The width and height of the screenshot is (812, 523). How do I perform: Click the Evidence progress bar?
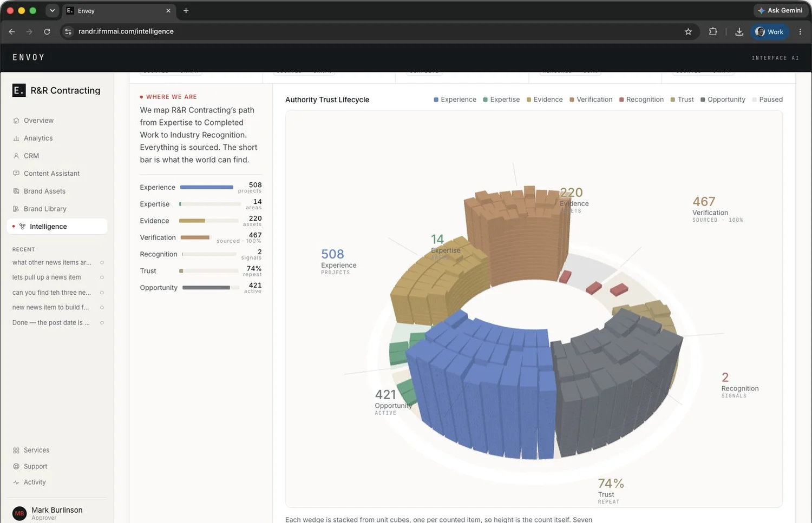(209, 221)
